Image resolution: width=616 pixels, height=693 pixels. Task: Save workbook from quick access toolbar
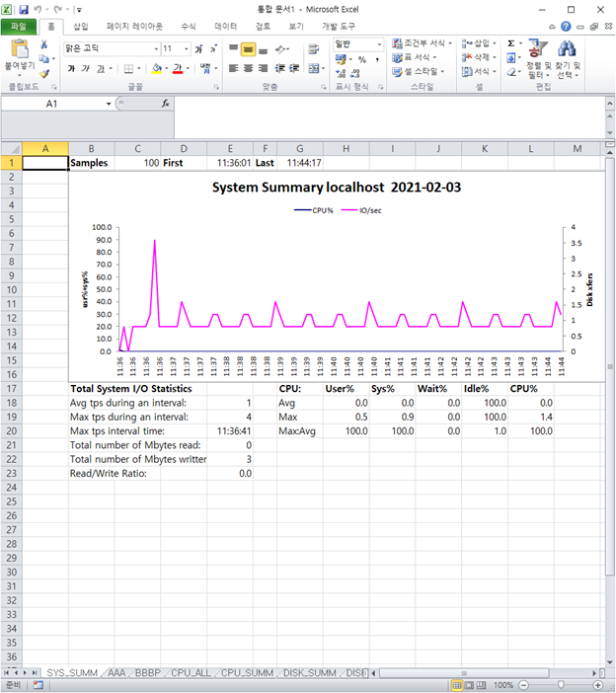(24, 9)
